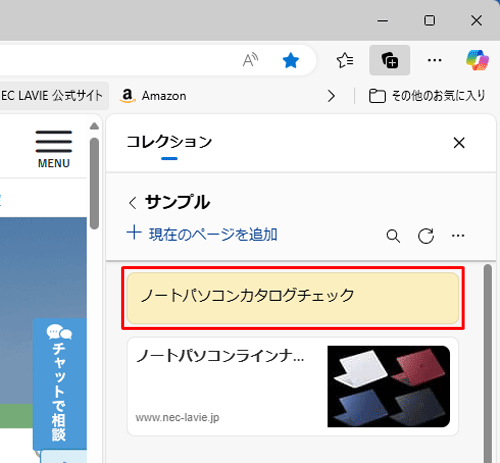Image resolution: width=500 pixels, height=463 pixels.
Task: Open the その他のお気に入り folder
Action: (x=427, y=96)
